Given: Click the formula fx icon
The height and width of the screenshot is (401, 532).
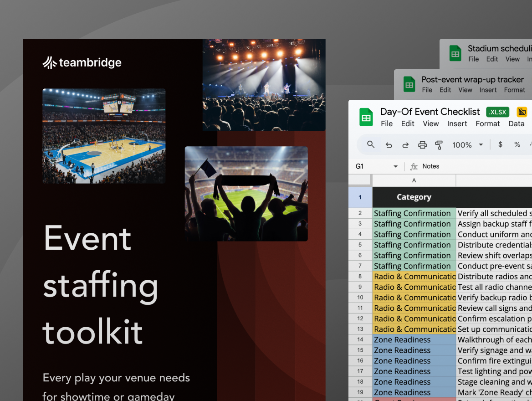Looking at the screenshot, I should (x=414, y=166).
